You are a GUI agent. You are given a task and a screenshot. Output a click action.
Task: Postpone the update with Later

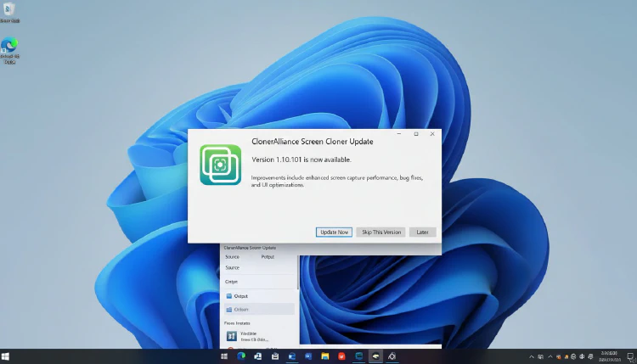pyautogui.click(x=422, y=232)
